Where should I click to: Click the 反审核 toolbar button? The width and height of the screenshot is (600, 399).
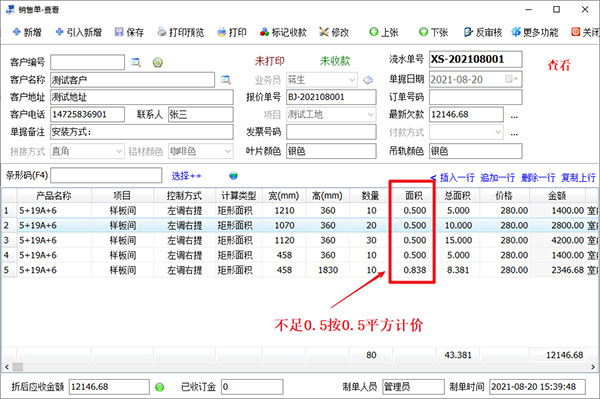click(483, 32)
